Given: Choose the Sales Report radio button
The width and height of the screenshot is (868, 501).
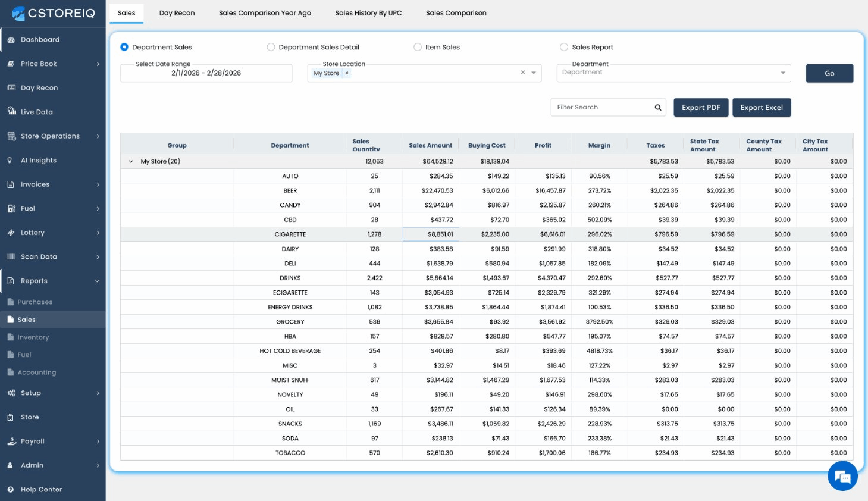Looking at the screenshot, I should point(564,47).
